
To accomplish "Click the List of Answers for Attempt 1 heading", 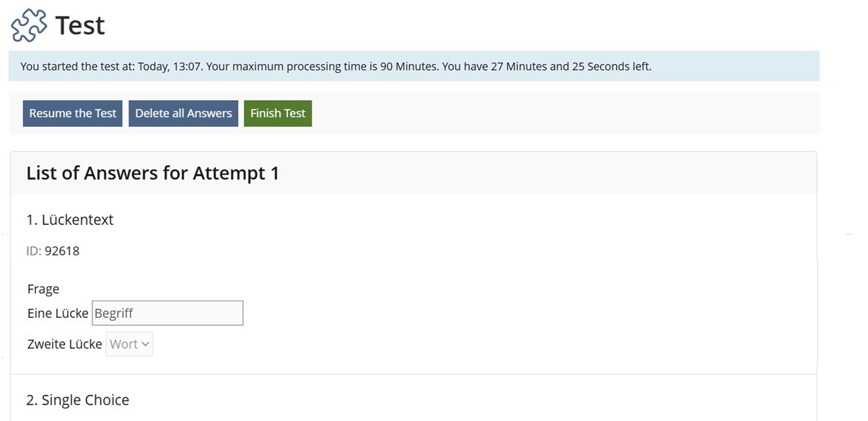I will [152, 173].
